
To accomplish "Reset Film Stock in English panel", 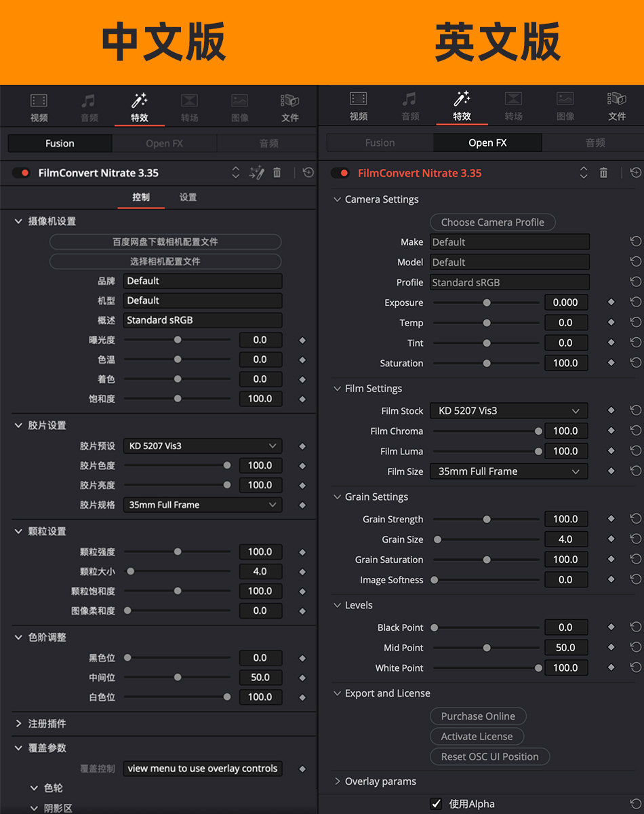I will click(x=636, y=410).
